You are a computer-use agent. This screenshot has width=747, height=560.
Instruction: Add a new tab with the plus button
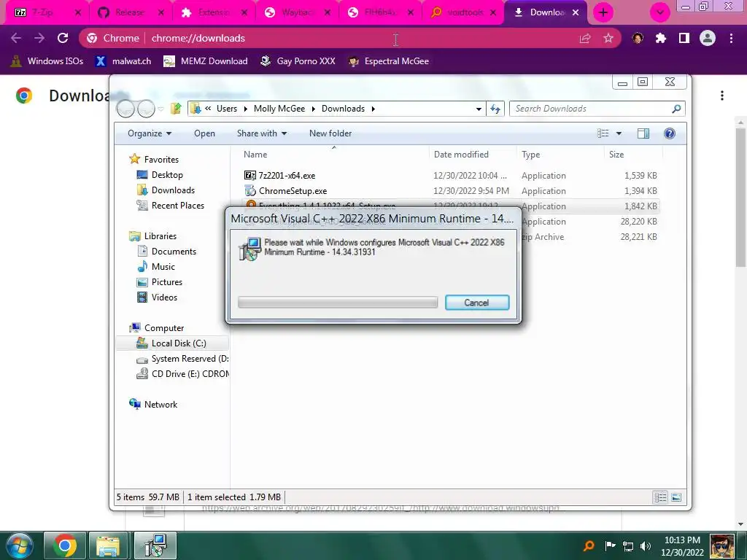click(603, 12)
